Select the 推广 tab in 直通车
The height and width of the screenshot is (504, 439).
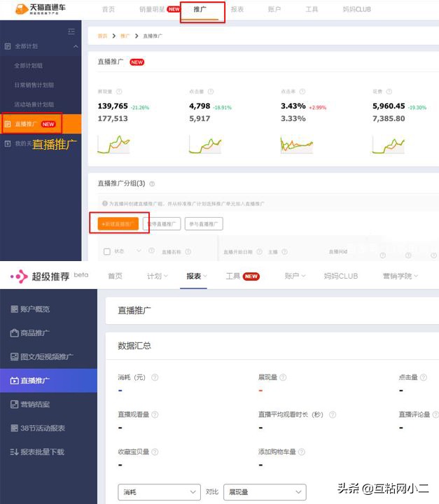pos(200,9)
